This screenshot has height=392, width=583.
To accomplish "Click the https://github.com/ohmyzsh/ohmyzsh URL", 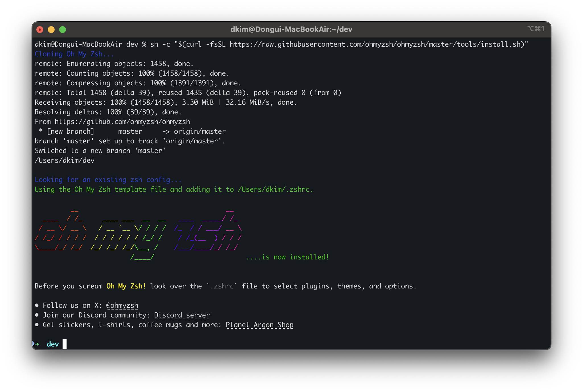I will tap(122, 122).
